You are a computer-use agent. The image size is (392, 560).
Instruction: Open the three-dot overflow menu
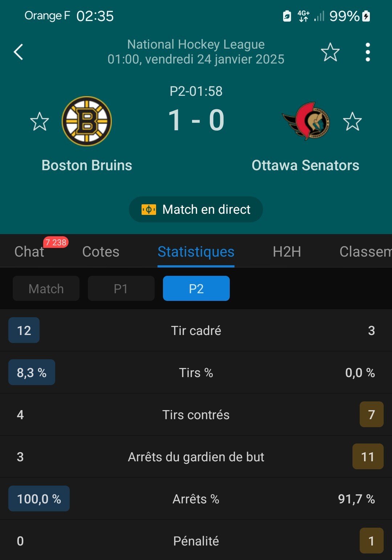tap(368, 52)
